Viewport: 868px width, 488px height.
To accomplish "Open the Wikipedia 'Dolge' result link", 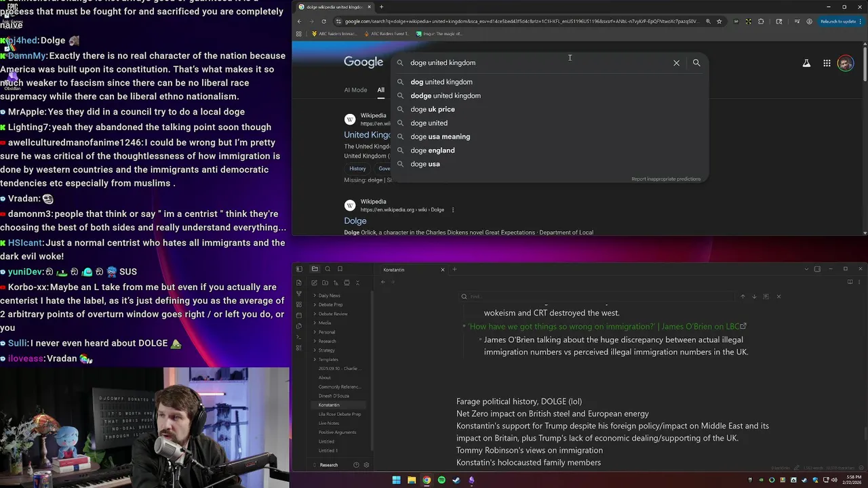I will click(x=355, y=221).
